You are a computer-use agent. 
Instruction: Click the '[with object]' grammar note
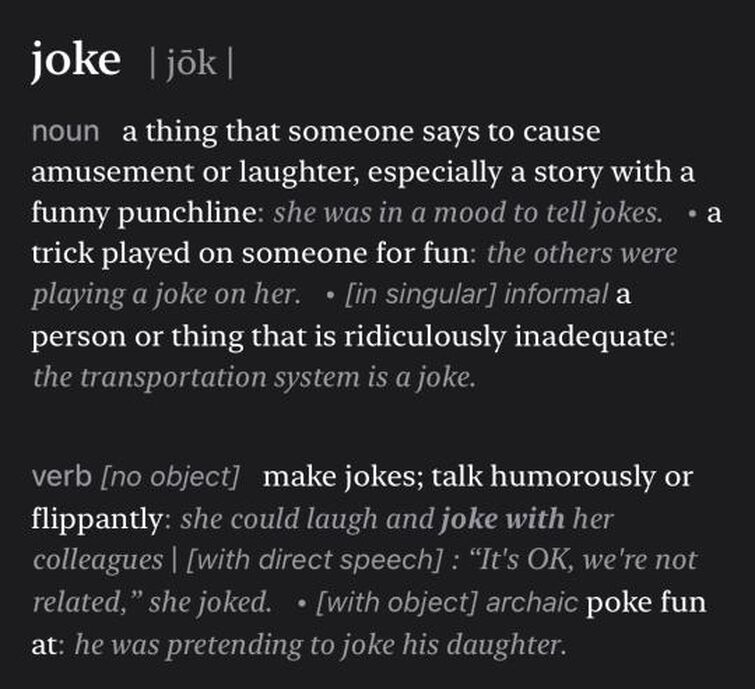tap(396, 602)
